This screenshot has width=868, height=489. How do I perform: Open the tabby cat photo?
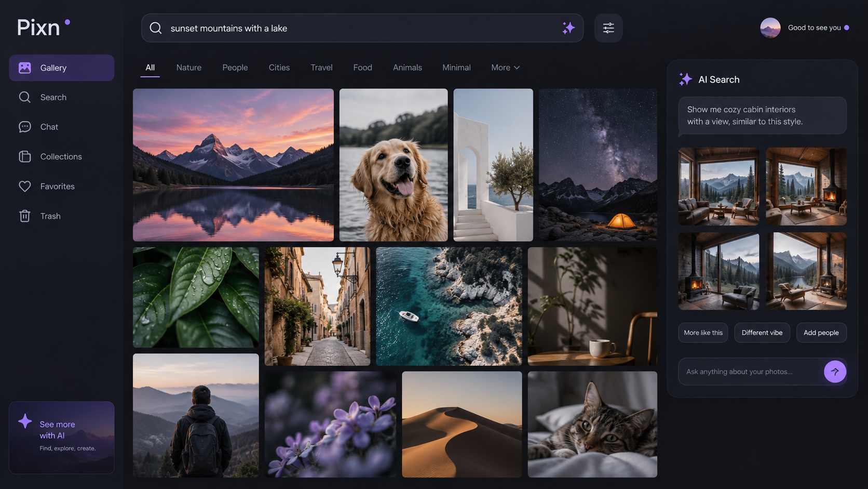pos(592,424)
